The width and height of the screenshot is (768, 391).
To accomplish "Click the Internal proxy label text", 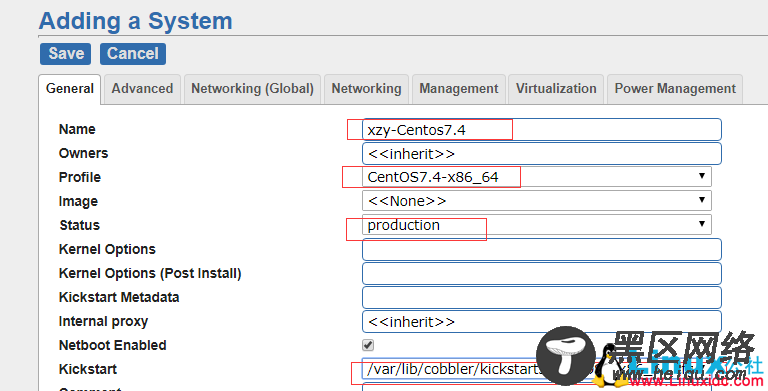I will [x=103, y=321].
